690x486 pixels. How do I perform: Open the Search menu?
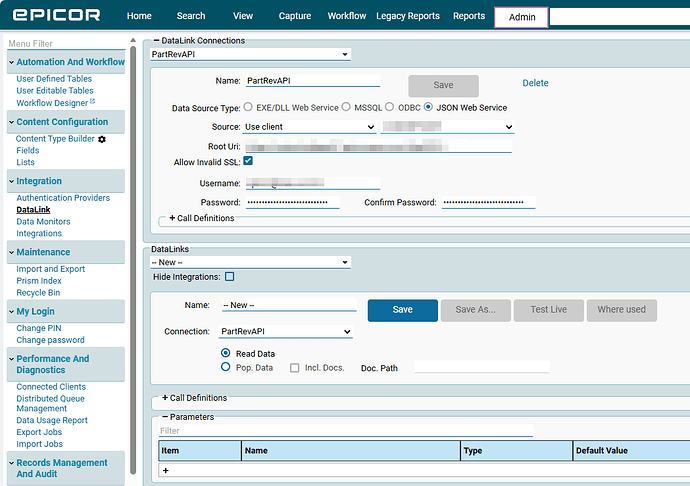point(191,16)
